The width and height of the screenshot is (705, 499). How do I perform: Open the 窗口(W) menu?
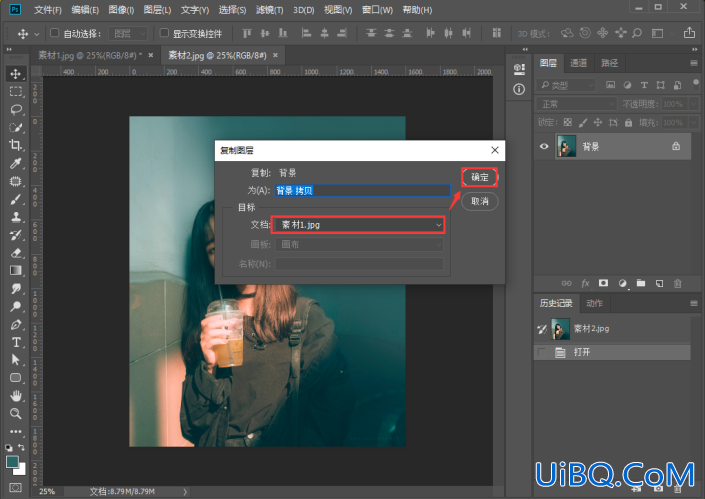coord(377,10)
